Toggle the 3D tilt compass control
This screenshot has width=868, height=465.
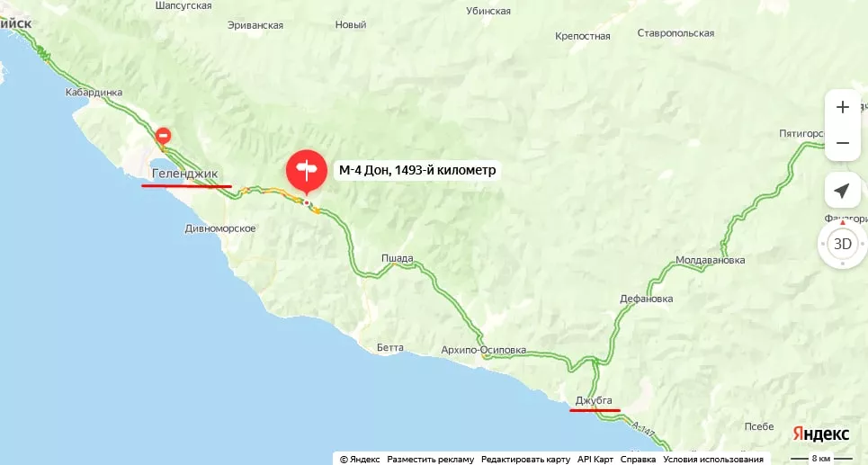(842, 244)
